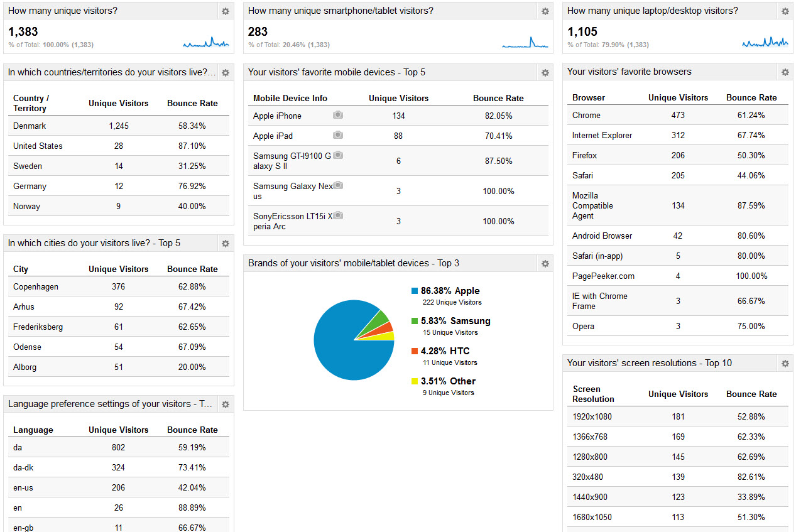Open the gear on cities Top 5 widget
Screen dimensions: 796x532
click(225, 243)
